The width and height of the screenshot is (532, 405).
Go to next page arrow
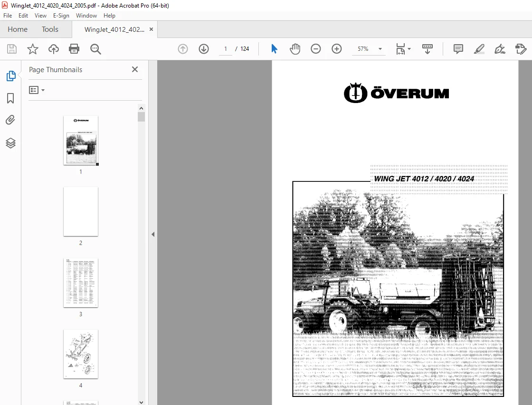204,49
